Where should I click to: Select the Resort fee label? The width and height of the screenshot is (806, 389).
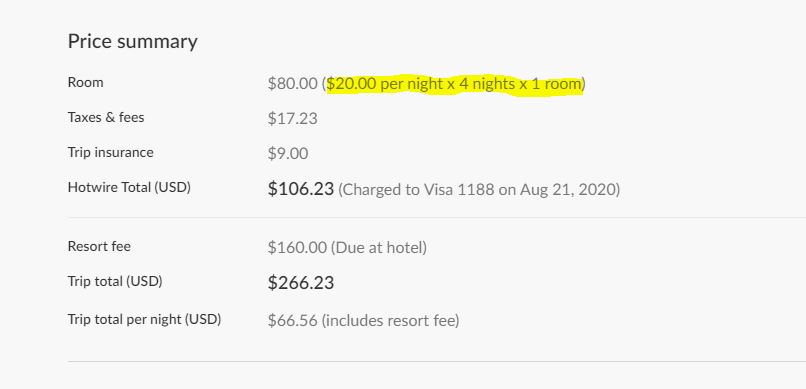point(99,246)
